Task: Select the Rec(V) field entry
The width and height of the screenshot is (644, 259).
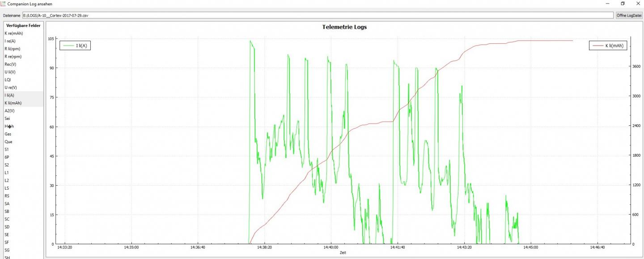Action: coord(23,64)
